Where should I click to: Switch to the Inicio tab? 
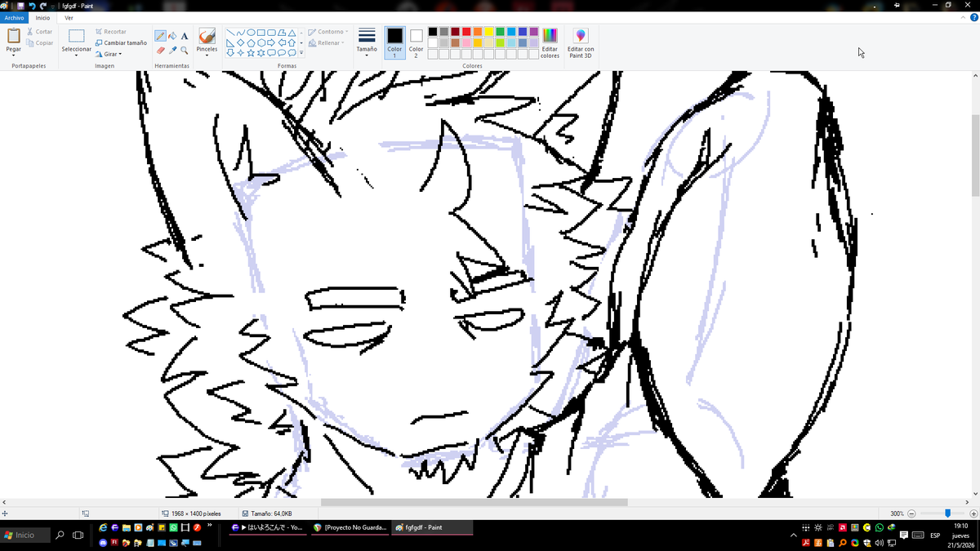(x=42, y=17)
